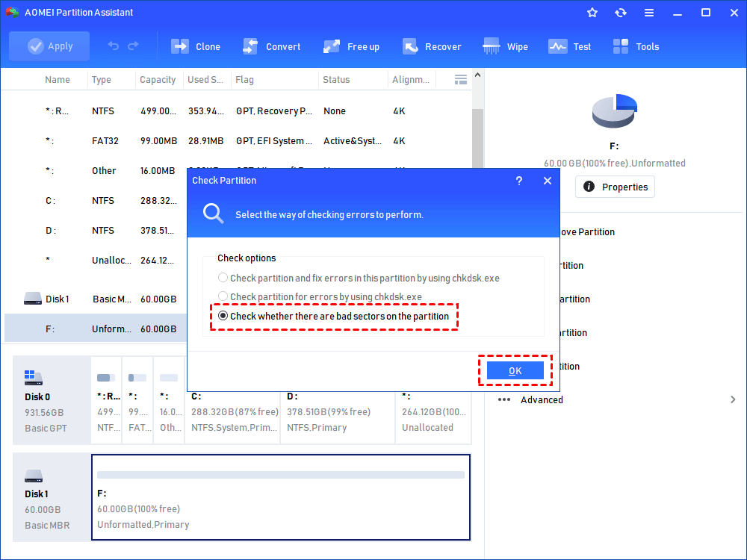Viewport: 747px width, 560px height.
Task: Click the three-dots Advanced icon
Action: point(504,399)
